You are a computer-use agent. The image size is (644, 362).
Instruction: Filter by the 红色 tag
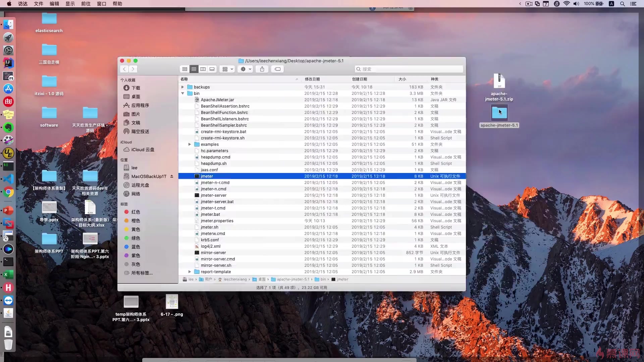click(x=136, y=212)
